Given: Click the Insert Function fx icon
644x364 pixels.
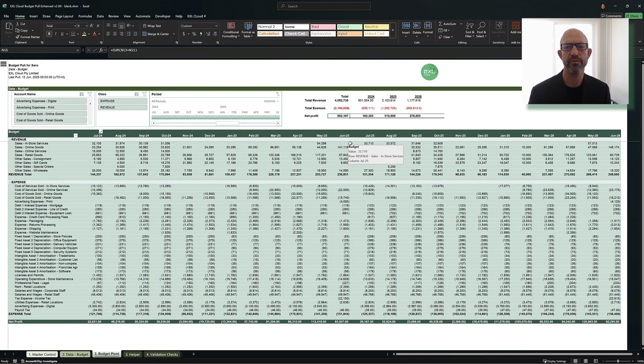Looking at the screenshot, I should tap(101, 50).
